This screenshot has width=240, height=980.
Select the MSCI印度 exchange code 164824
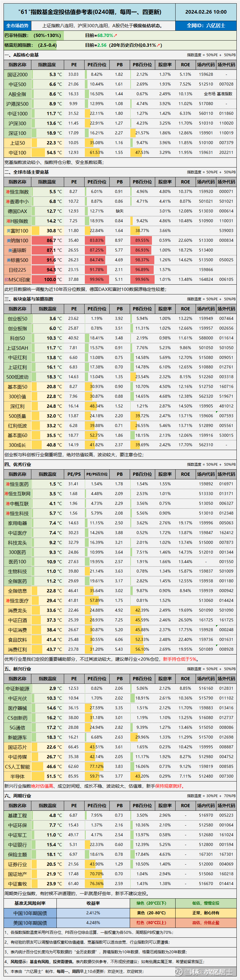point(206,280)
